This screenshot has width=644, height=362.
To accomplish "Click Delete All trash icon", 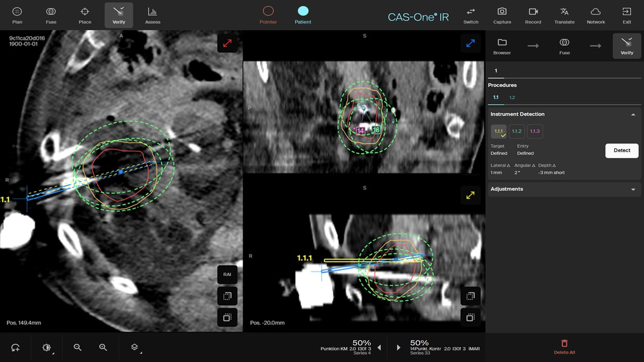I will pyautogui.click(x=564, y=346).
